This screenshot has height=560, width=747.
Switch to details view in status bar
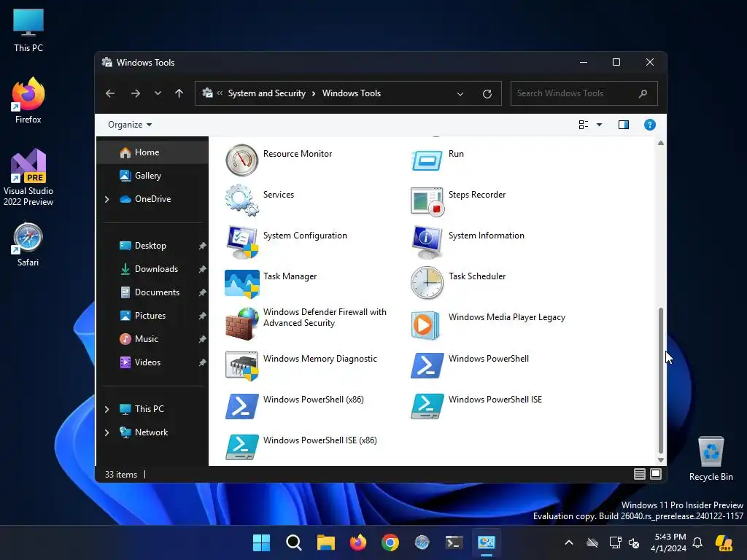(x=639, y=474)
